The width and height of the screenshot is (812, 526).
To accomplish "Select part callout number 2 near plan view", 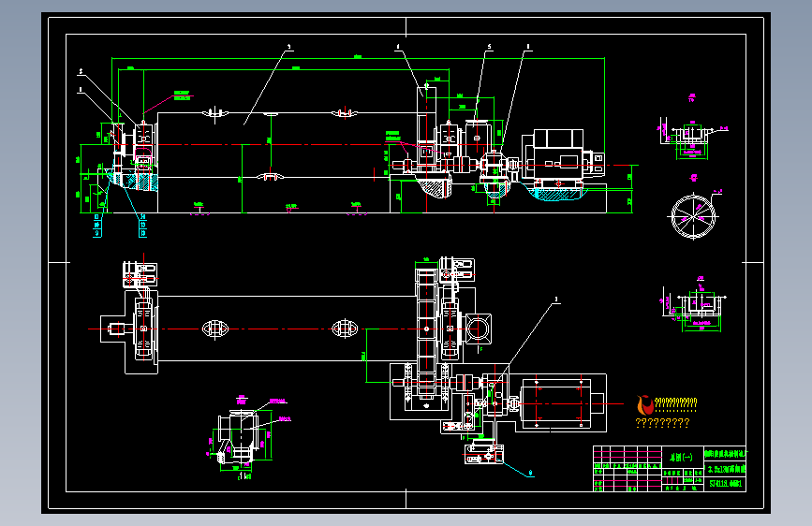I will (x=556, y=300).
